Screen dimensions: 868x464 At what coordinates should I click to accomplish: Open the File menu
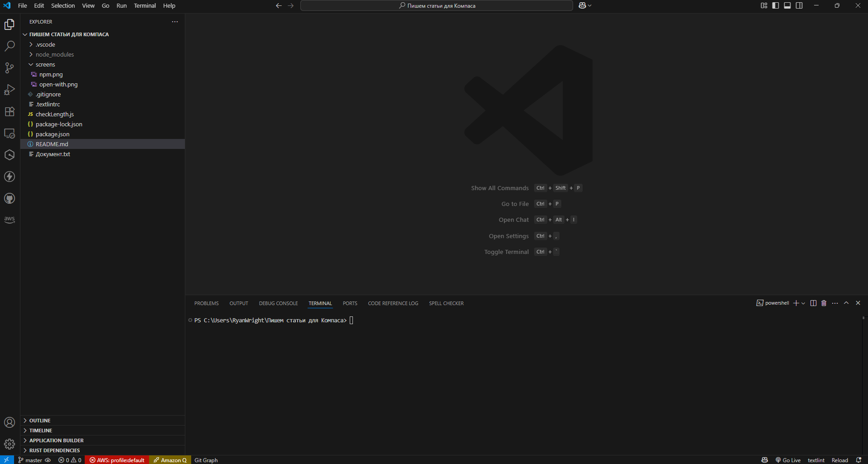pyautogui.click(x=22, y=5)
